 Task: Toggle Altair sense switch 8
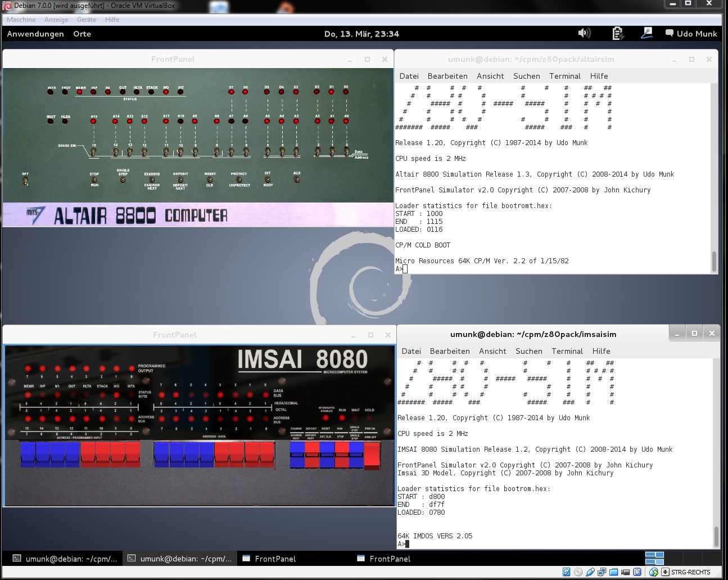(x=217, y=152)
